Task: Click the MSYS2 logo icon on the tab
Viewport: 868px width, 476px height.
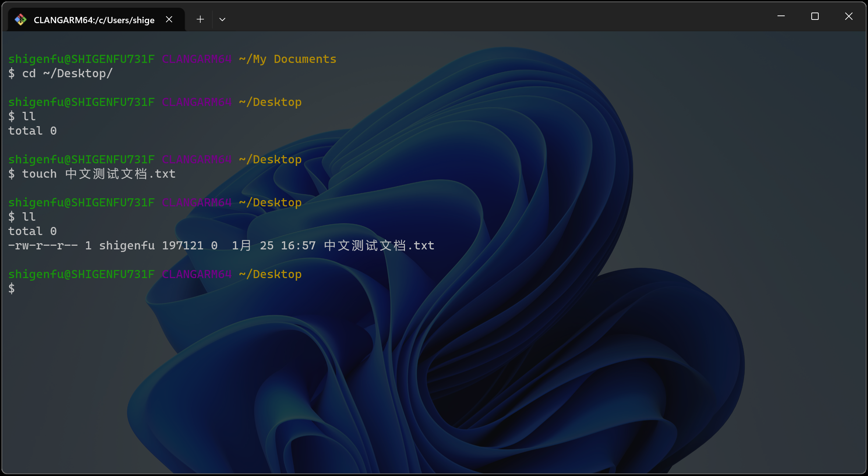Action: 21,19
